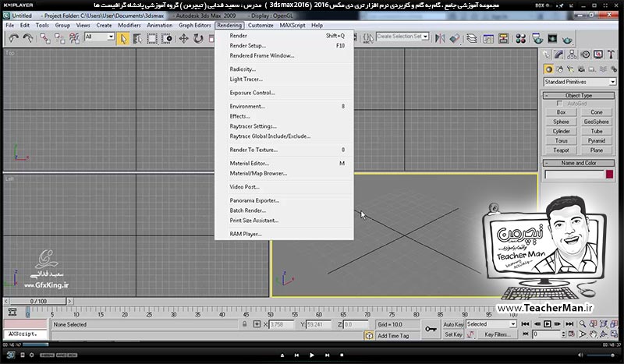Open Curve Editor from the toolbar

pyautogui.click(x=488, y=38)
